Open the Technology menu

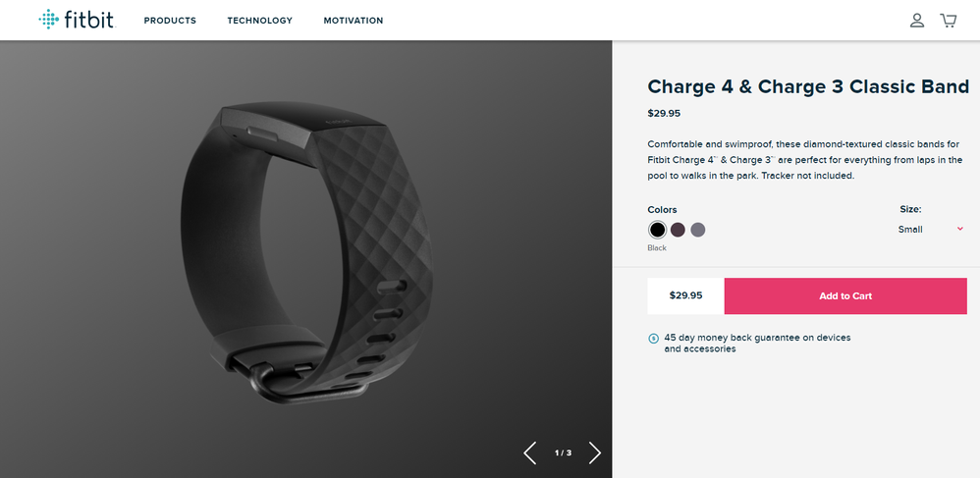click(260, 21)
